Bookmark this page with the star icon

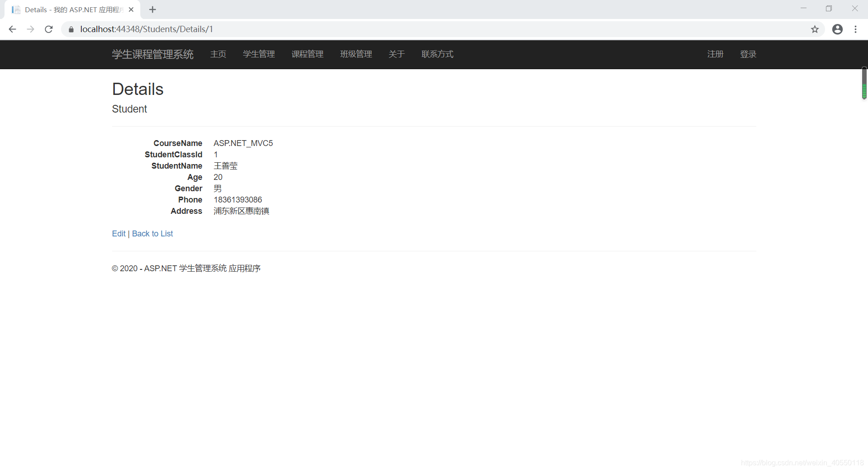point(815,29)
